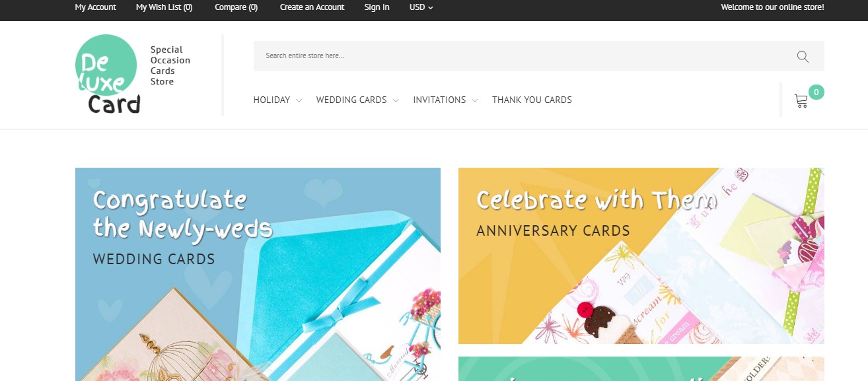Image resolution: width=868 pixels, height=381 pixels.
Task: Expand the Wedding Cards menu chevron
Action: [396, 100]
